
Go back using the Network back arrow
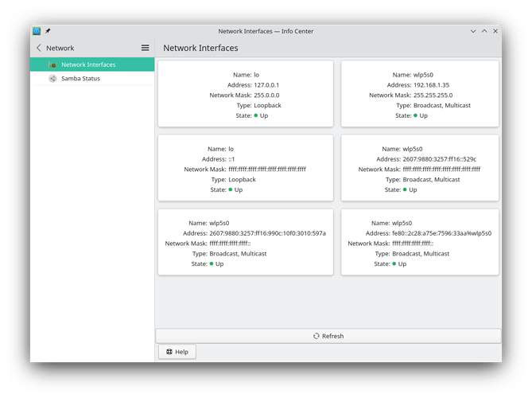tap(39, 48)
